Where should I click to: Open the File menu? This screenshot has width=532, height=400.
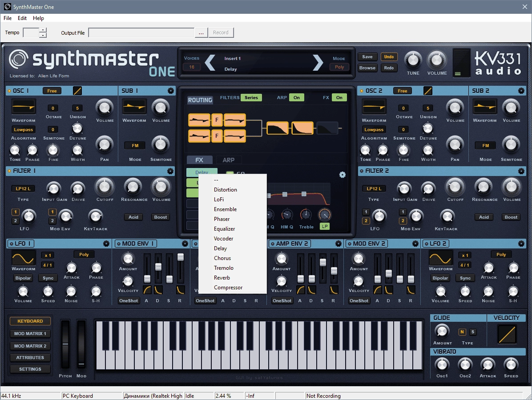click(x=8, y=18)
